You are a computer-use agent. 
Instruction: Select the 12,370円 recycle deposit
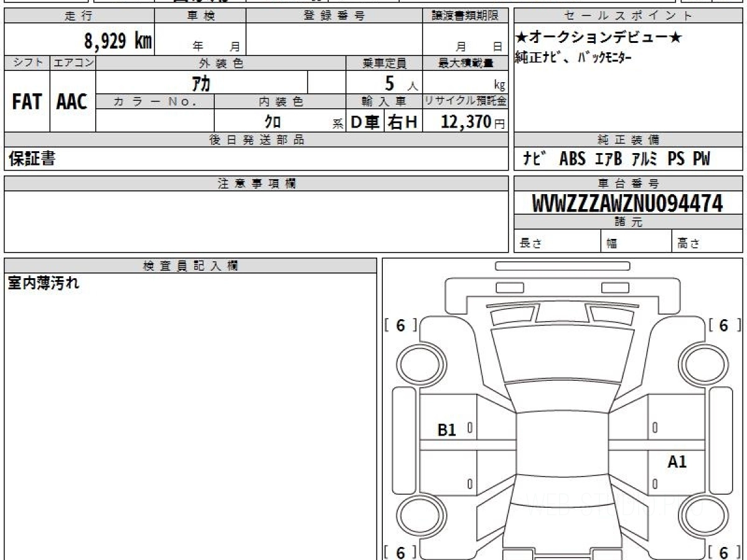pos(472,122)
